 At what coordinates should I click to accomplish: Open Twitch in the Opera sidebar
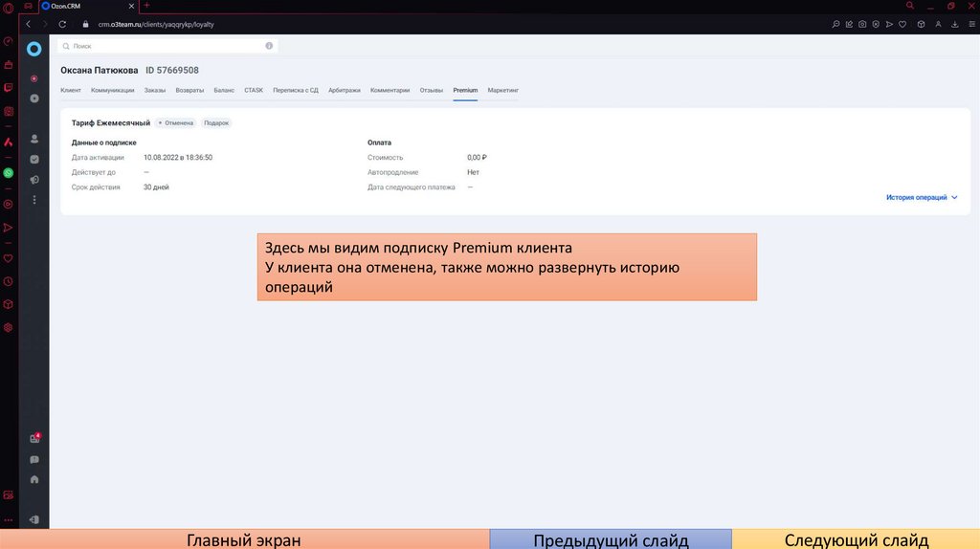pyautogui.click(x=8, y=88)
